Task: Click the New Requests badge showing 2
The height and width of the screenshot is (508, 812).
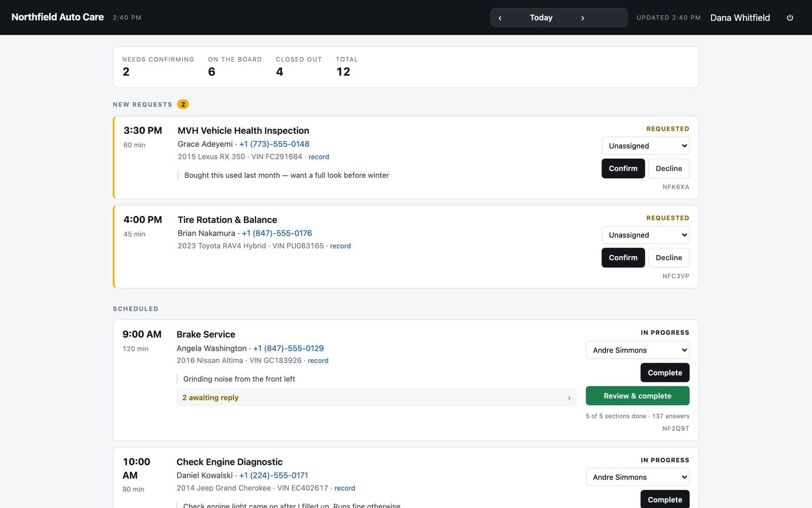Action: [x=183, y=104]
